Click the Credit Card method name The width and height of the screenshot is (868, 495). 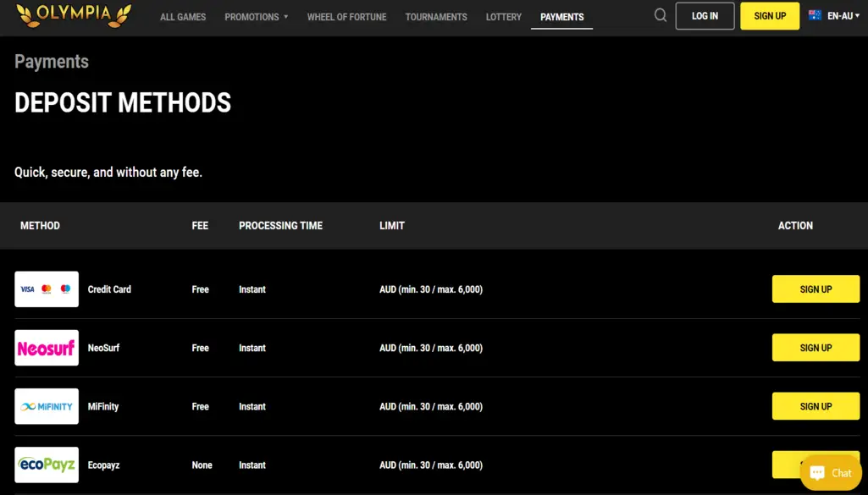(109, 289)
